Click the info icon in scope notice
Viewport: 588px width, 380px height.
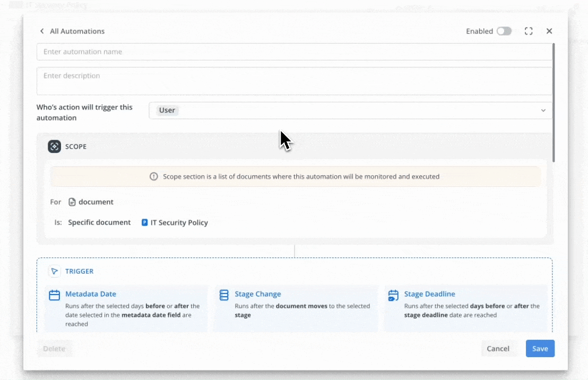(x=154, y=177)
